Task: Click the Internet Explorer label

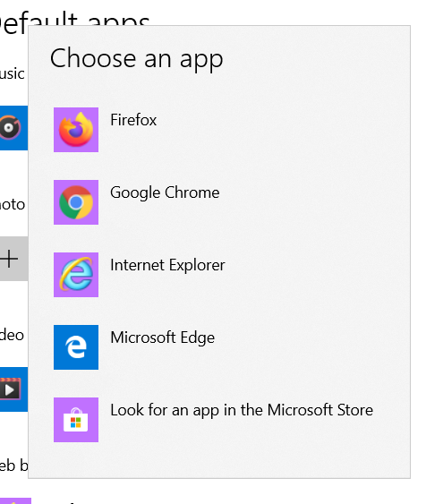Action: point(167,265)
